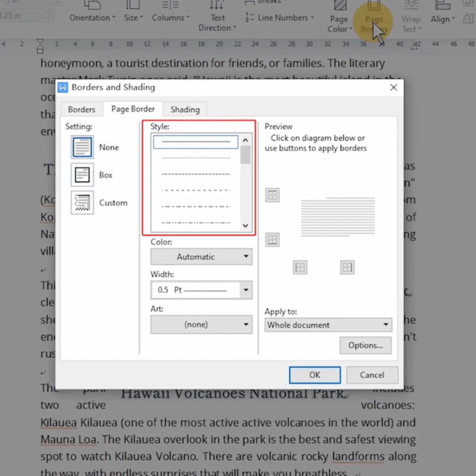This screenshot has height=476, width=476.
Task: Switch to the Borders tab
Action: (82, 109)
